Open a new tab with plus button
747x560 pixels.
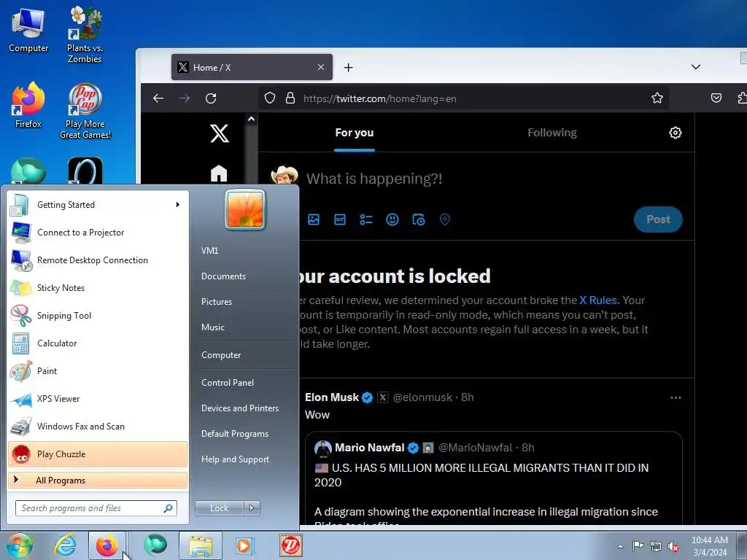(348, 68)
